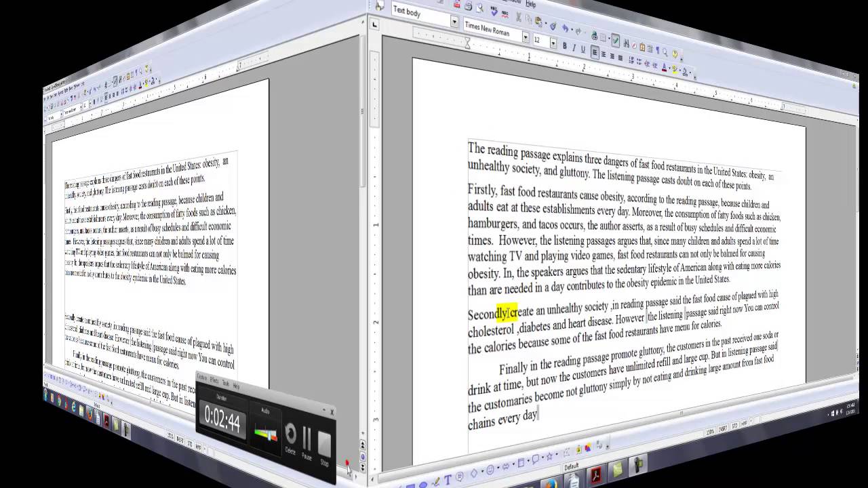Click the Page Preview magnifier icon
868x488 pixels.
click(479, 8)
